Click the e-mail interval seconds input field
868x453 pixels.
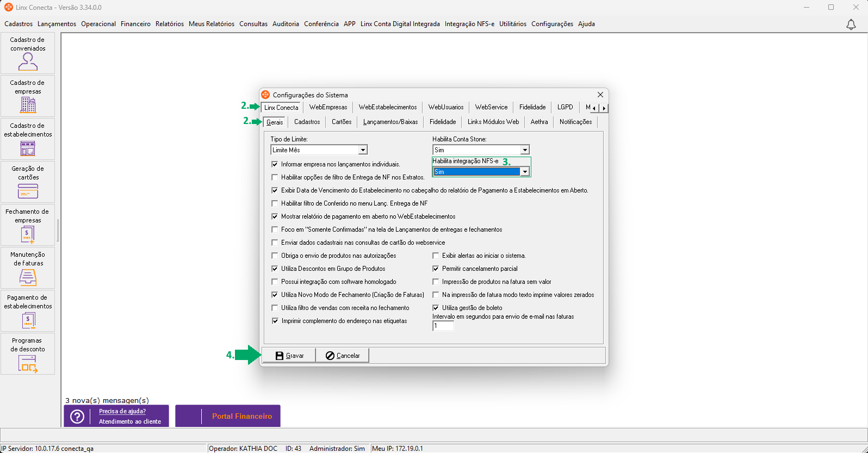coord(443,326)
